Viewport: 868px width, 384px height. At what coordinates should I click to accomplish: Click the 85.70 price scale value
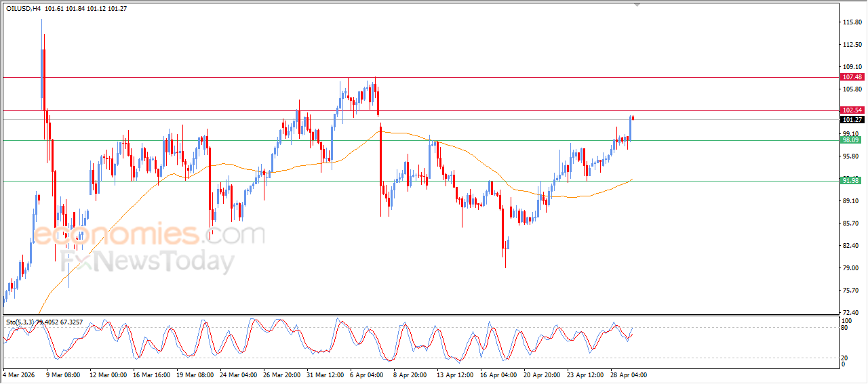pyautogui.click(x=850, y=223)
